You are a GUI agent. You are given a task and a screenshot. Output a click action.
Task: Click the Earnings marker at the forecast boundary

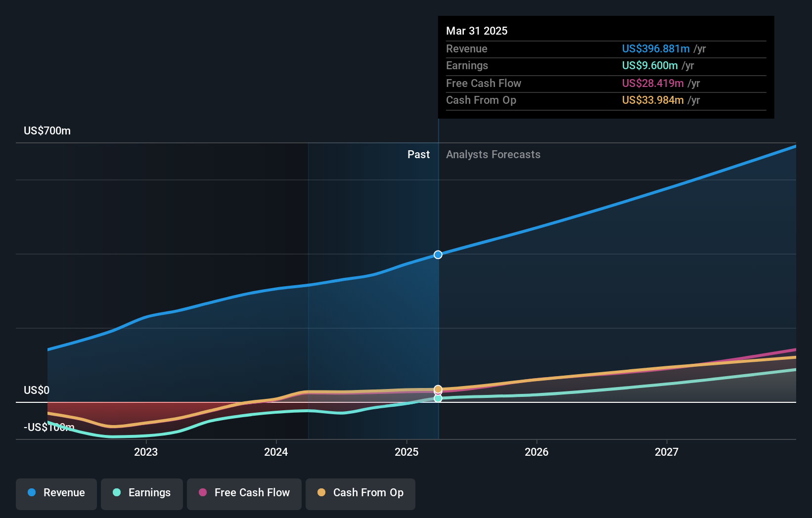coord(438,398)
